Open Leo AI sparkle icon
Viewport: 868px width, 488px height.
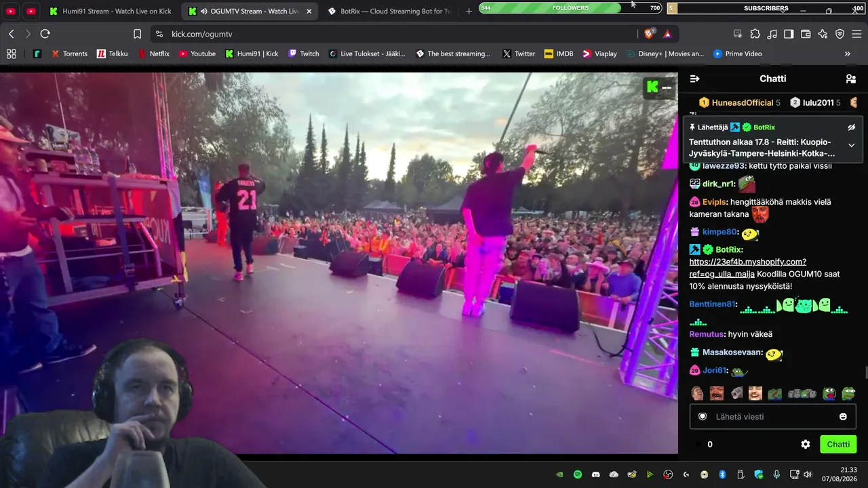coord(823,34)
